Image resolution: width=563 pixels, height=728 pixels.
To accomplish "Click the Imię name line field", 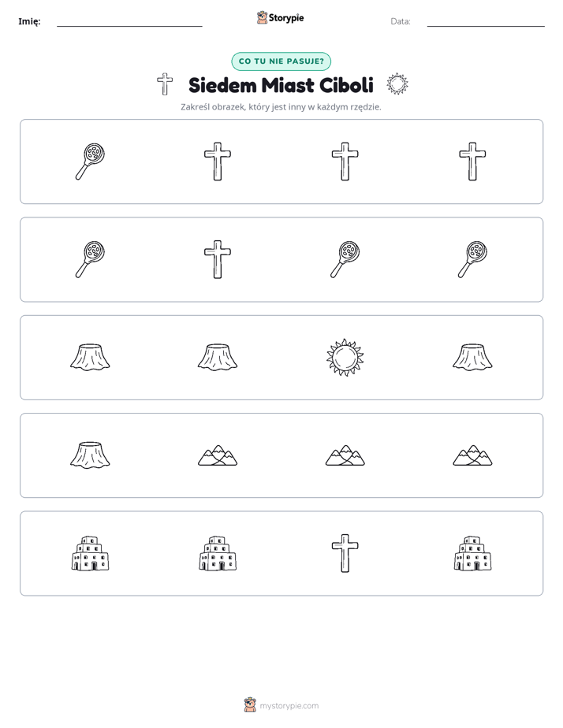I will tap(129, 21).
